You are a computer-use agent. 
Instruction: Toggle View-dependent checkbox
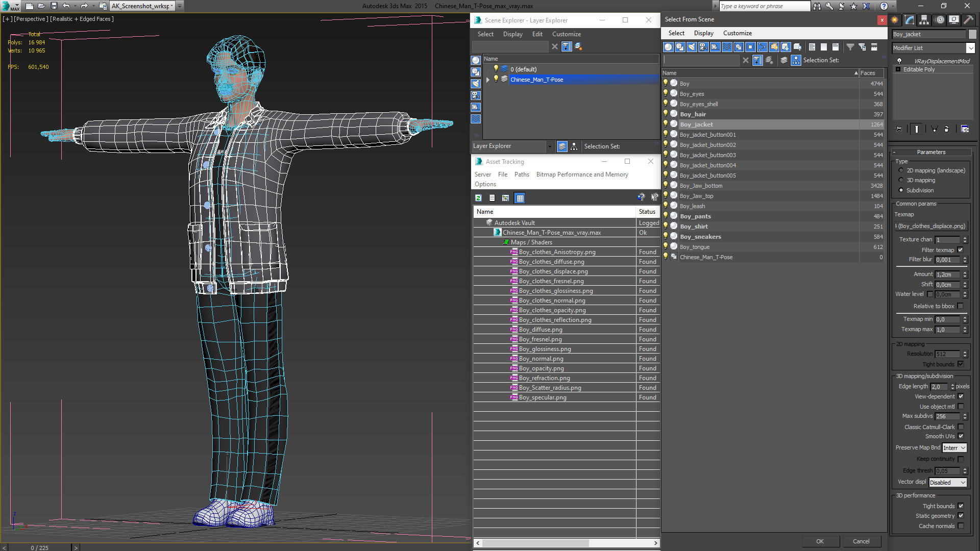(x=961, y=396)
